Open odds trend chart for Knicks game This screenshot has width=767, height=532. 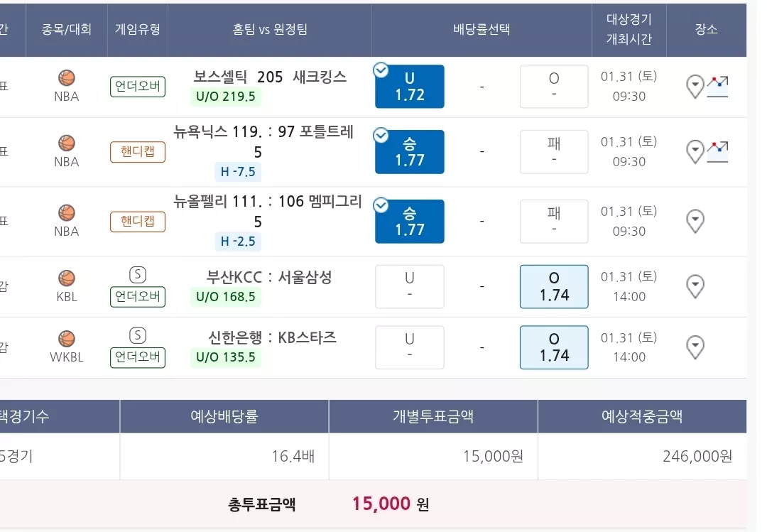tap(717, 152)
